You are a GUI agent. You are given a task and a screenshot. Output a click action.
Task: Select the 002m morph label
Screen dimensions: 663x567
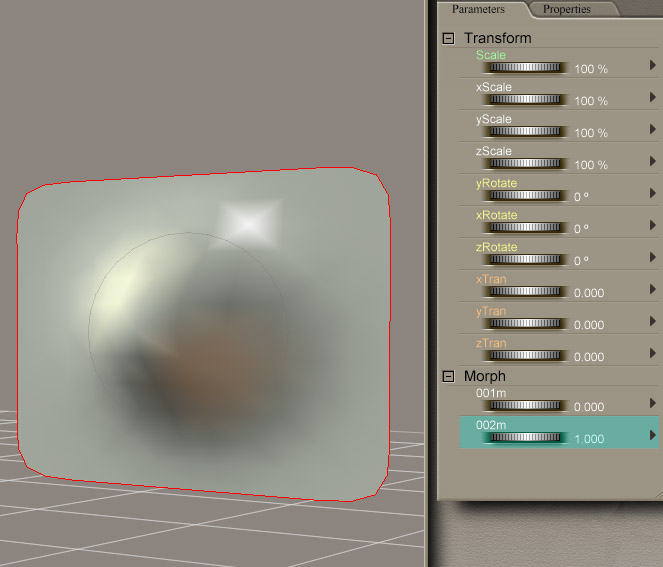(491, 425)
